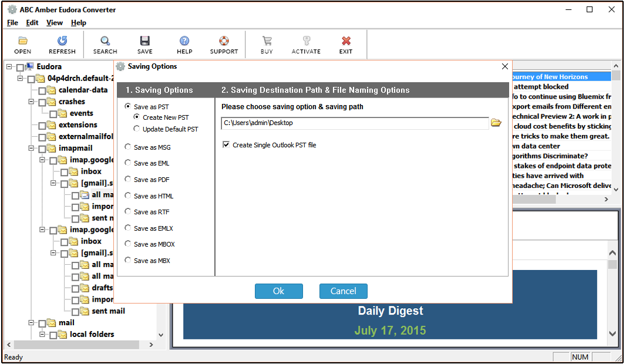
Task: Browse for destination folder using folder icon
Action: tap(496, 123)
